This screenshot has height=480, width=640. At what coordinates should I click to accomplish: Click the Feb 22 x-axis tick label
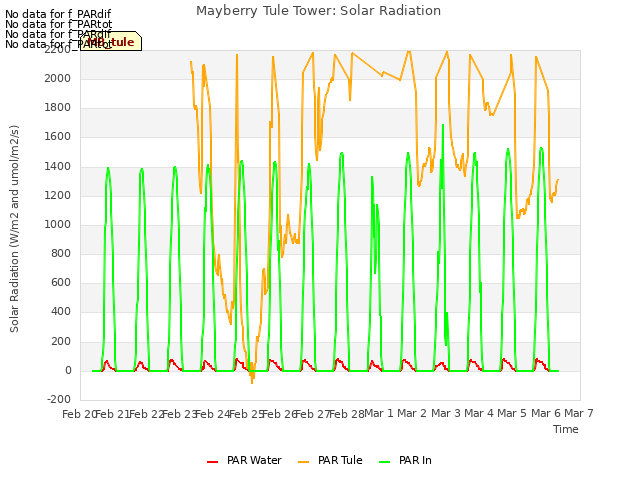[146, 414]
